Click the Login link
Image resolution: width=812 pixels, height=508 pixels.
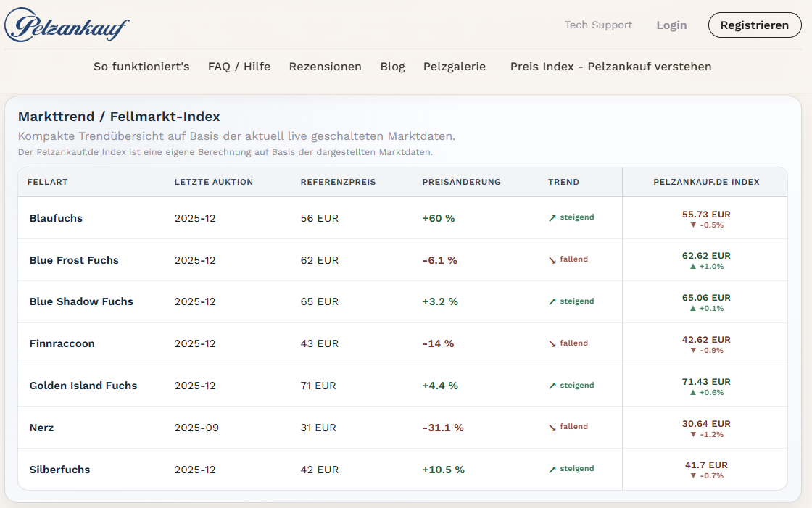[671, 25]
